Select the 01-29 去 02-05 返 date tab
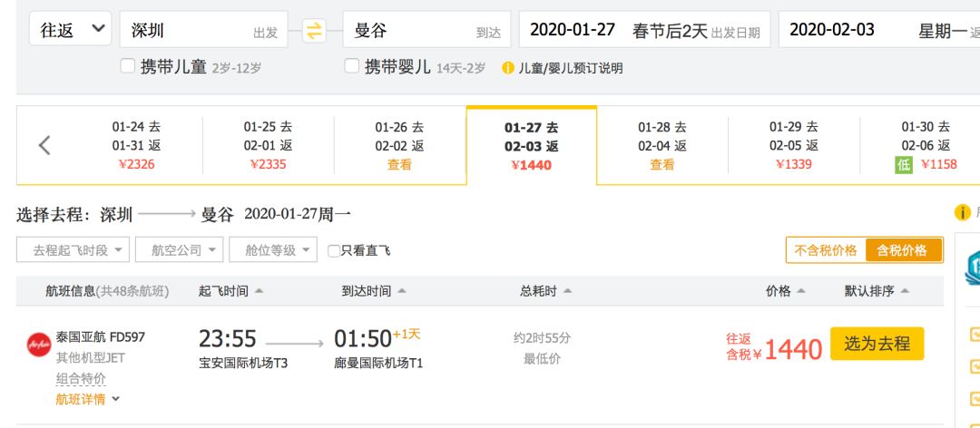 pyautogui.click(x=794, y=146)
